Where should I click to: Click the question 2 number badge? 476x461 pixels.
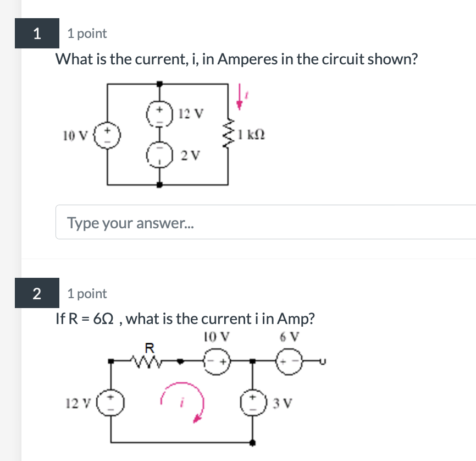click(36, 293)
